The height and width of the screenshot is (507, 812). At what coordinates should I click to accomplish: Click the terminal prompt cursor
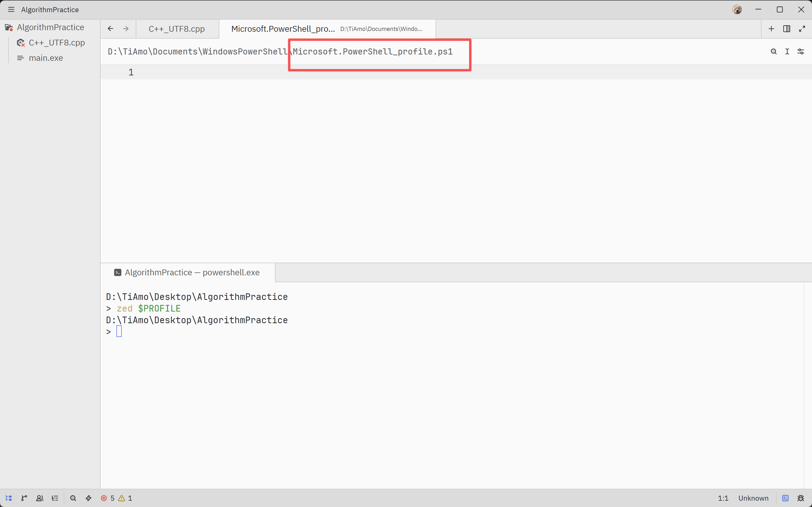(119, 331)
